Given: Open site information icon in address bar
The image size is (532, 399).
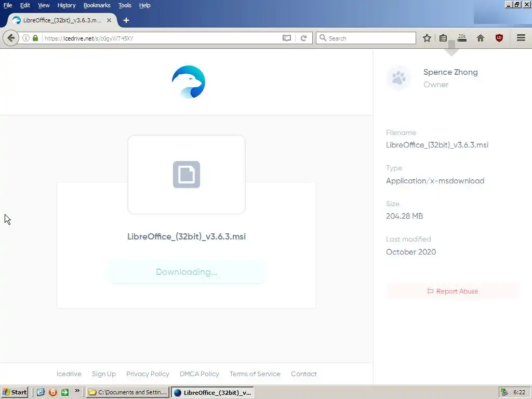Looking at the screenshot, I should point(26,38).
